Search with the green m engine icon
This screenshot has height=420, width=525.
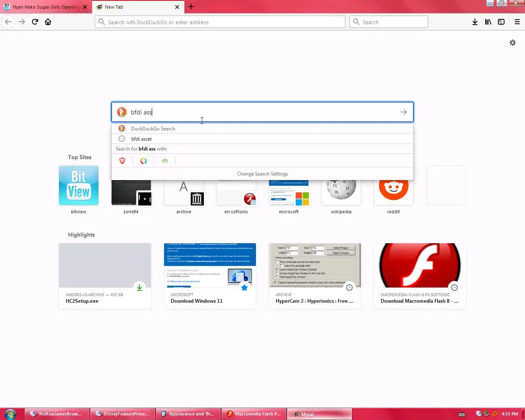(x=164, y=161)
